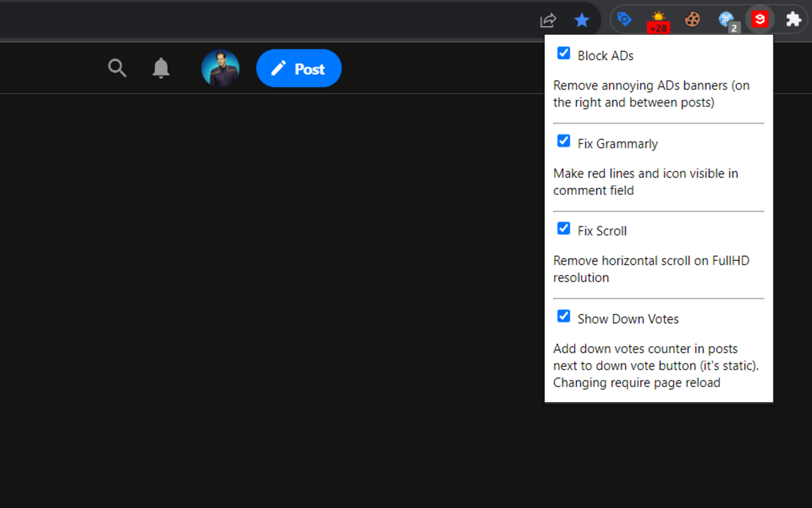Toggle off the Fix Scroll option
The width and height of the screenshot is (812, 508).
point(563,228)
